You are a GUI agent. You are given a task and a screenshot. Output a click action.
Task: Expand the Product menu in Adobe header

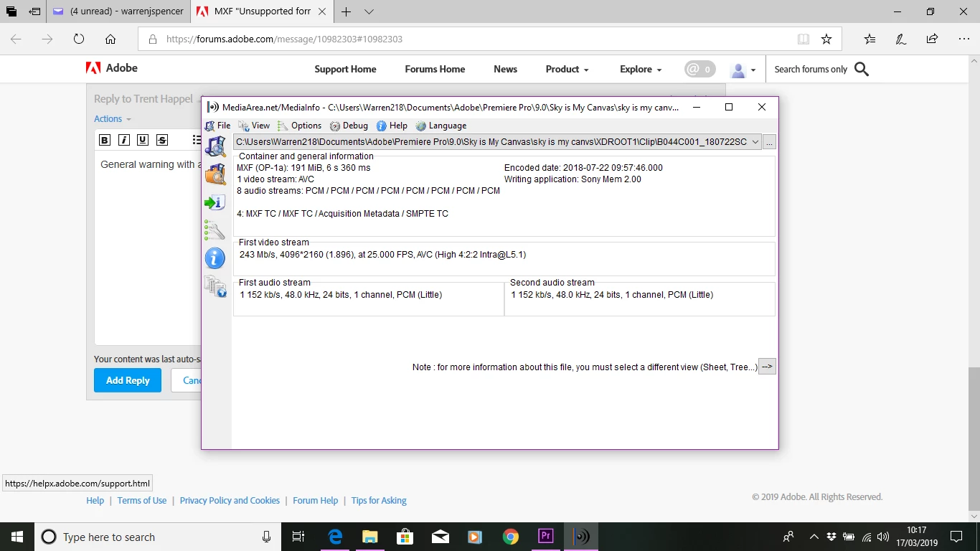click(567, 69)
